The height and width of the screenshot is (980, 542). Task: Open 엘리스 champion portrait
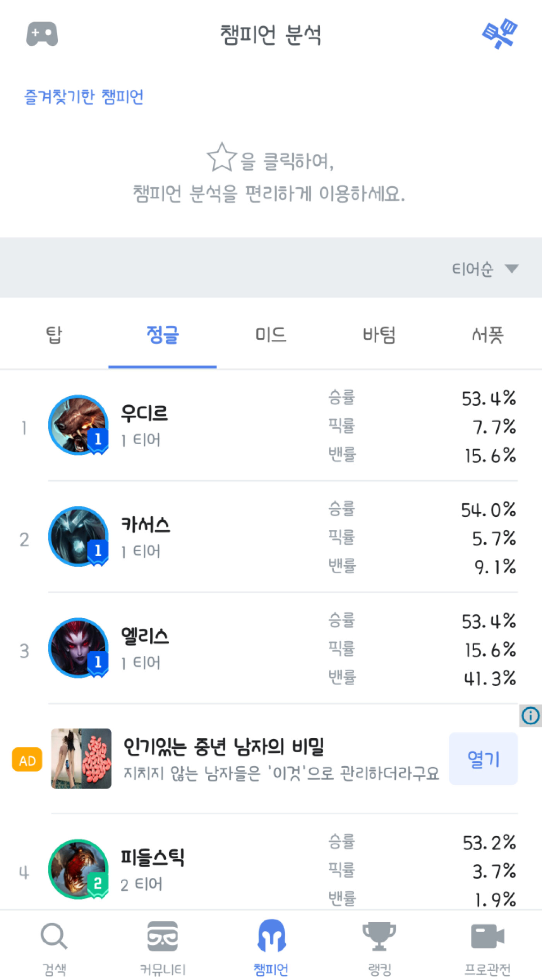point(78,648)
